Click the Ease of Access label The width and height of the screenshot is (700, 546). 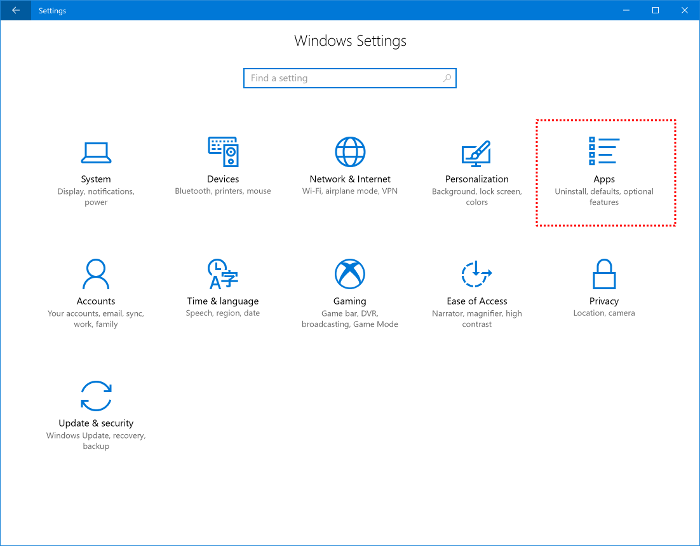477,301
